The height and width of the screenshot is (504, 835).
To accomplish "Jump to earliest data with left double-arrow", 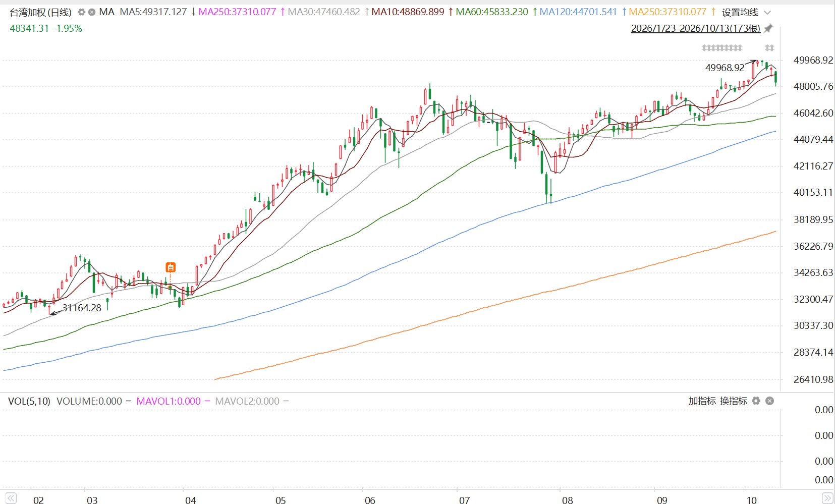I will click(10, 498).
